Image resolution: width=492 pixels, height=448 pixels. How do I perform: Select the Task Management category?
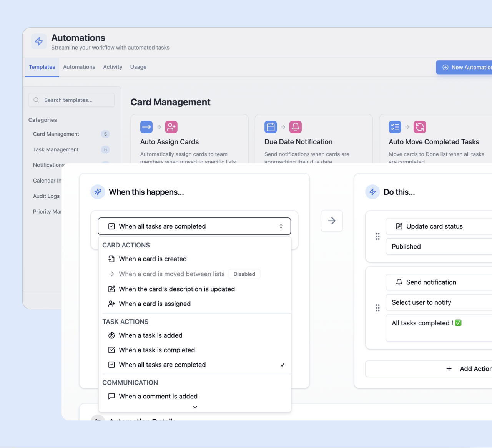pos(71,149)
